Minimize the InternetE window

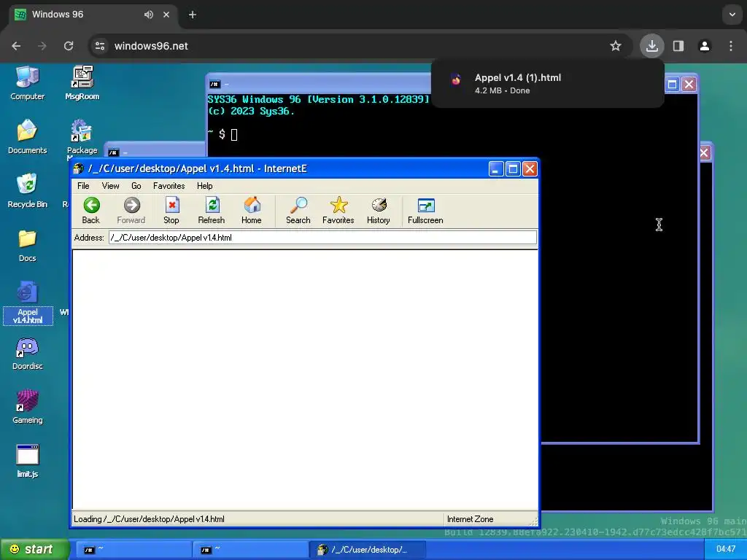496,168
